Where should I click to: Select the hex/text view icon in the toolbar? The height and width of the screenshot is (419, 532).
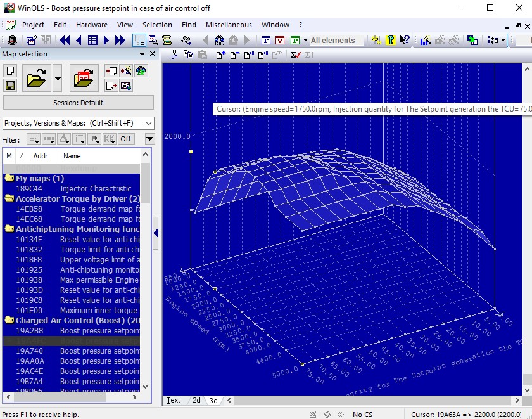point(94,39)
